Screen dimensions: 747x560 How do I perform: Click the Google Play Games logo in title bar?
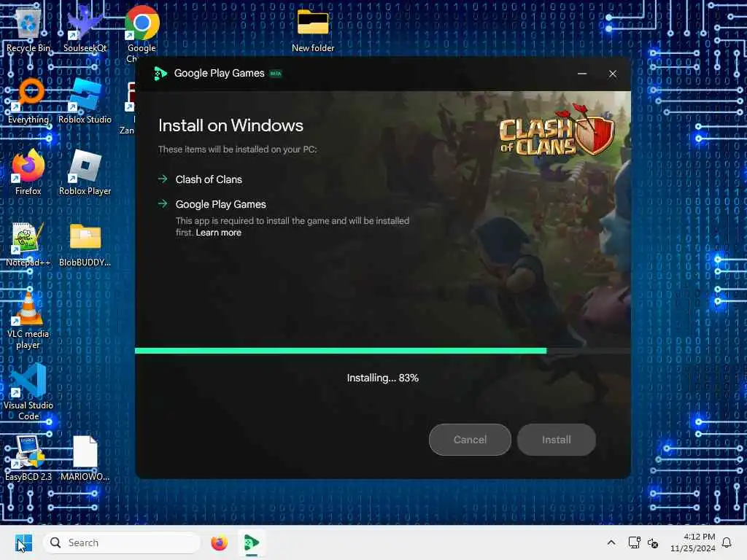160,74
